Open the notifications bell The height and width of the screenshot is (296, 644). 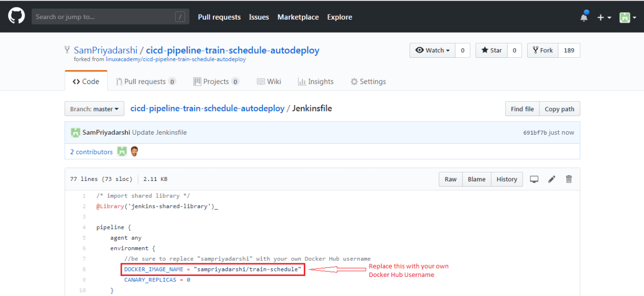pos(584,17)
